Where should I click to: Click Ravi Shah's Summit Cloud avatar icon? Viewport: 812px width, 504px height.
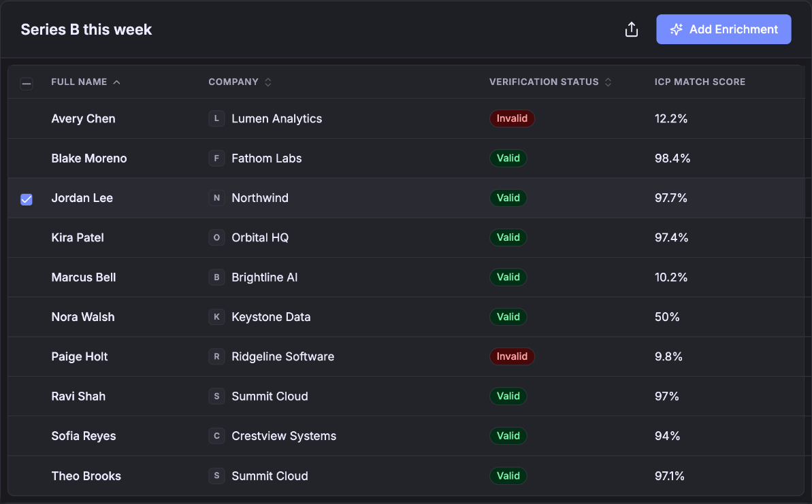click(216, 397)
